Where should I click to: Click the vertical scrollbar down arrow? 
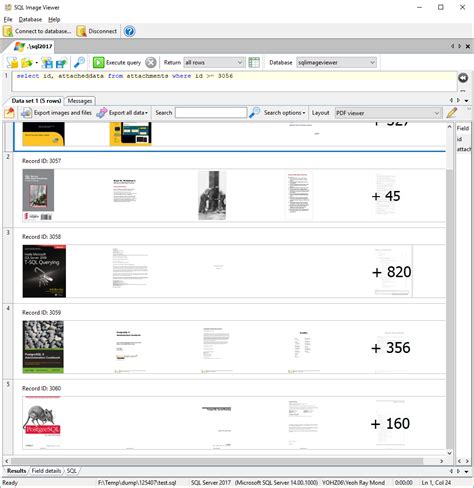pyautogui.click(x=449, y=453)
